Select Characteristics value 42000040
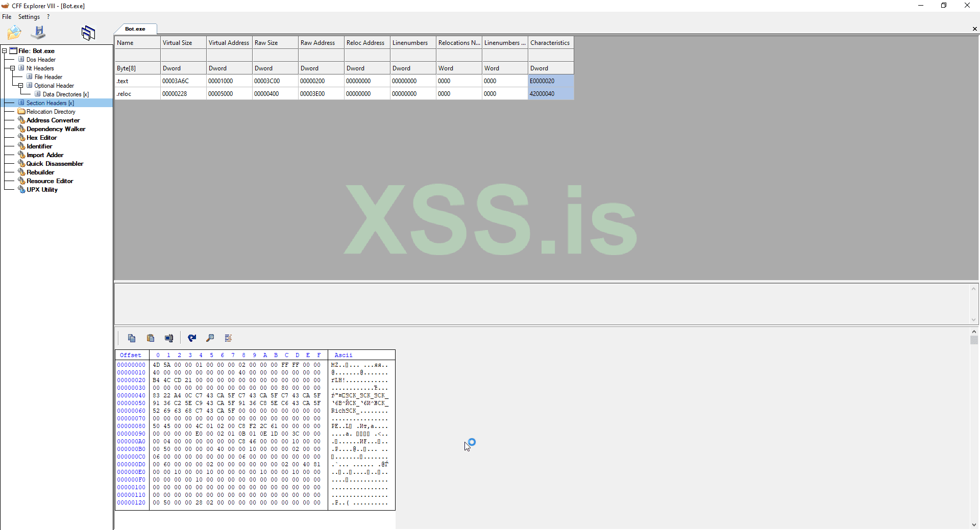Image resolution: width=980 pixels, height=530 pixels. click(x=551, y=94)
